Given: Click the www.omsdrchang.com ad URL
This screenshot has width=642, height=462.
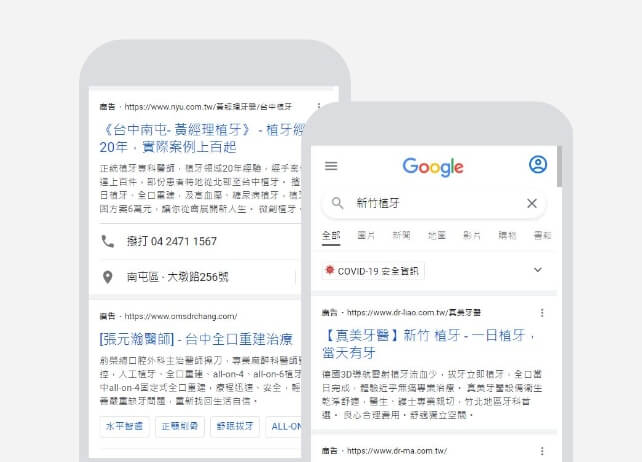Looking at the screenshot, I should 181,316.
